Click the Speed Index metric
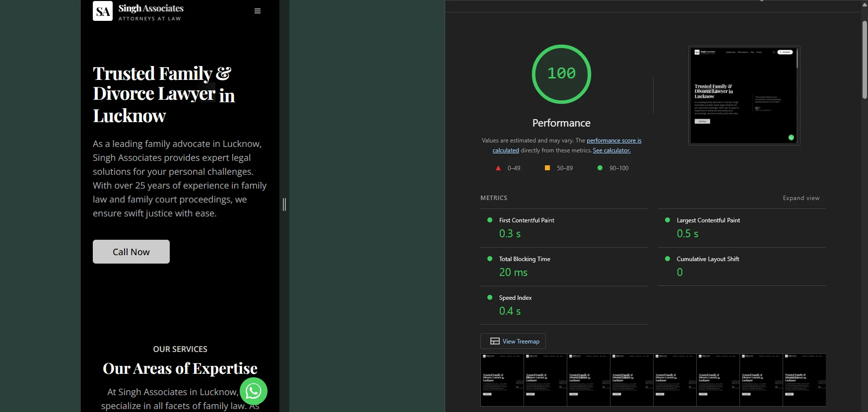The height and width of the screenshot is (412, 868). point(564,305)
